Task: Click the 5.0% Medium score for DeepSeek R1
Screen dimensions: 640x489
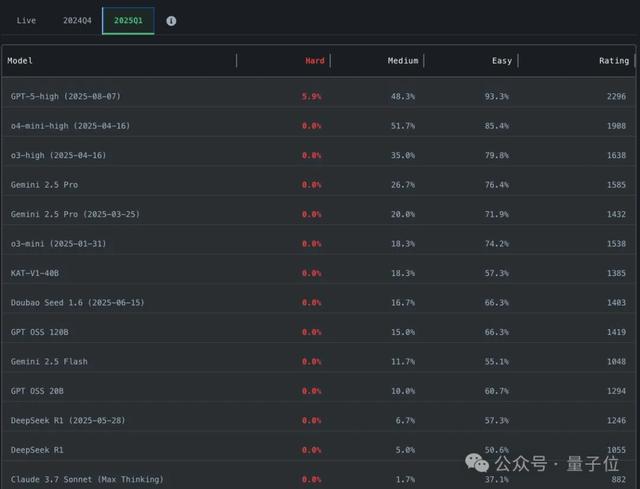Action: point(405,450)
